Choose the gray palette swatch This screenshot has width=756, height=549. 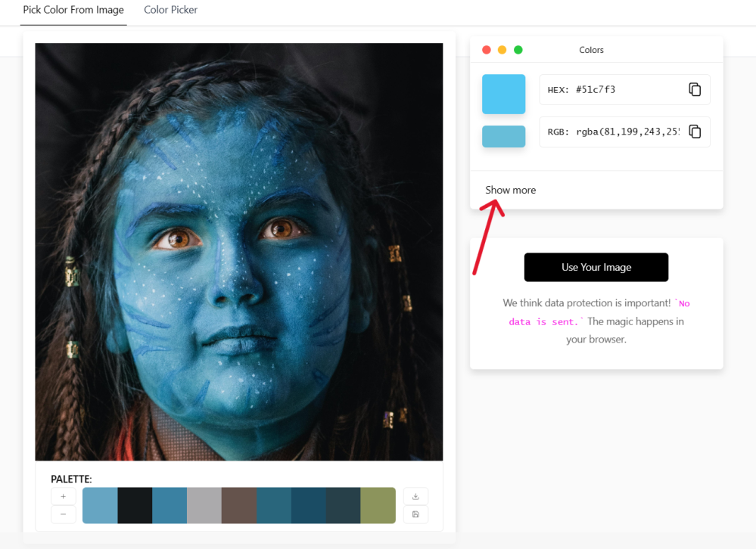[204, 505]
